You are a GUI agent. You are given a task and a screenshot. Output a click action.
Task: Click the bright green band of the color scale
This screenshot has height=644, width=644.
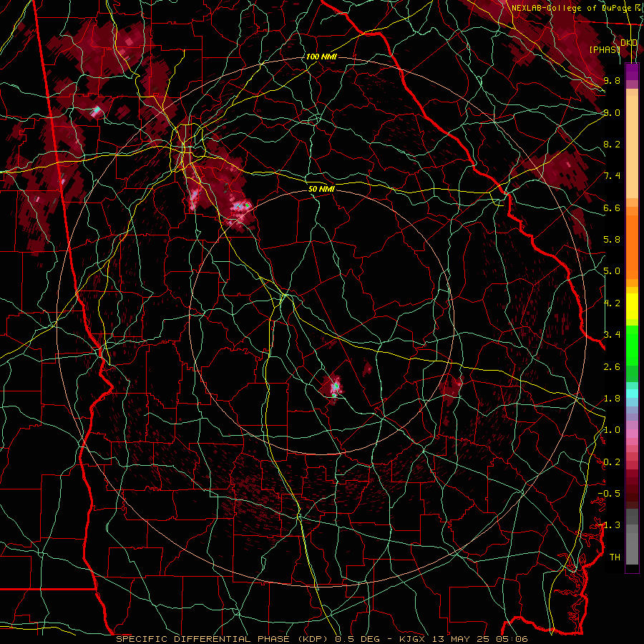coord(632,346)
